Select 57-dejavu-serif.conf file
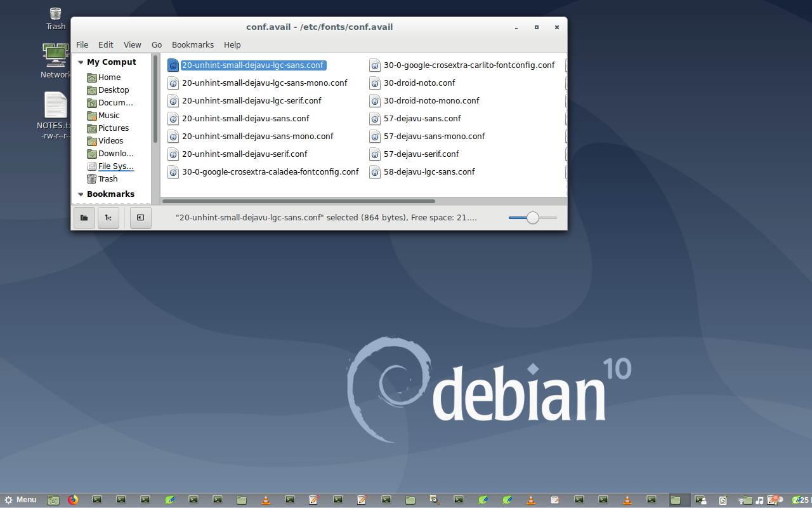Image resolution: width=812 pixels, height=508 pixels. click(414, 154)
